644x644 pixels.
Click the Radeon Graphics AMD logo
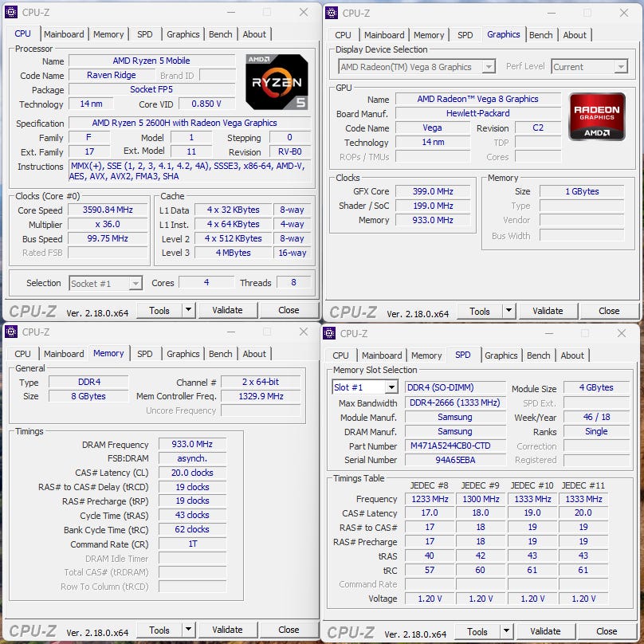click(x=597, y=116)
